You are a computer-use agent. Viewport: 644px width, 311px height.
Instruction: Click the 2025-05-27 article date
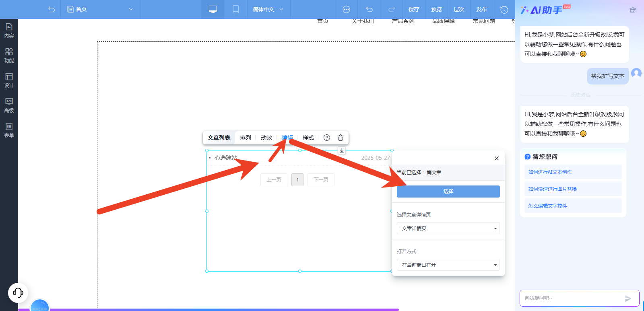(x=376, y=158)
